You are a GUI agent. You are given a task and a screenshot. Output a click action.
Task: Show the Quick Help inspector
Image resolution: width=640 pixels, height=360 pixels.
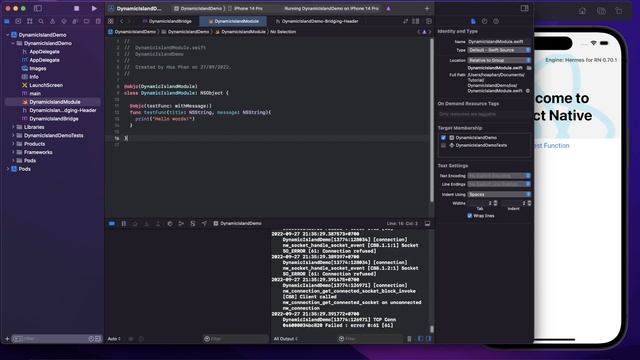[x=496, y=21]
